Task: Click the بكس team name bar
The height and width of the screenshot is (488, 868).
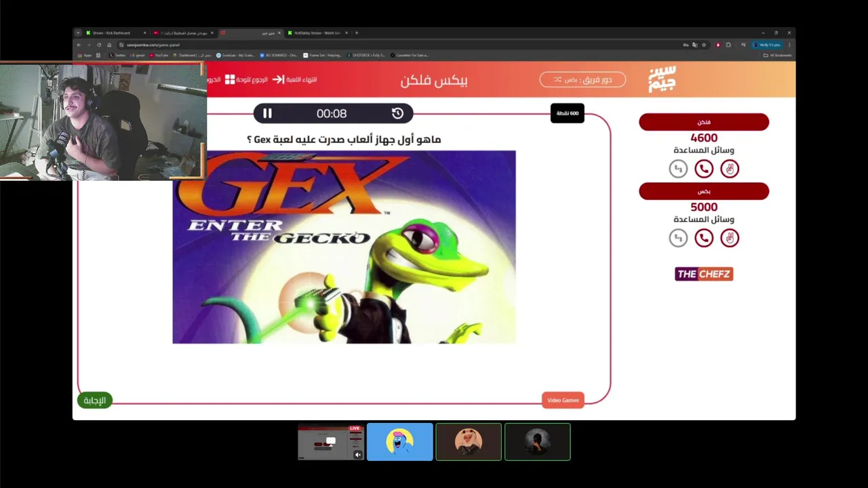Action: pos(704,191)
